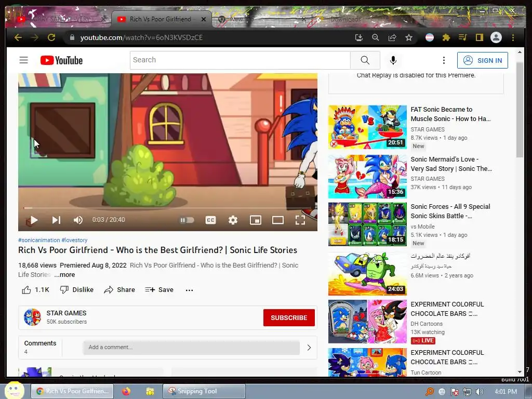Open the STAR GAMES channel name link

tap(66, 313)
